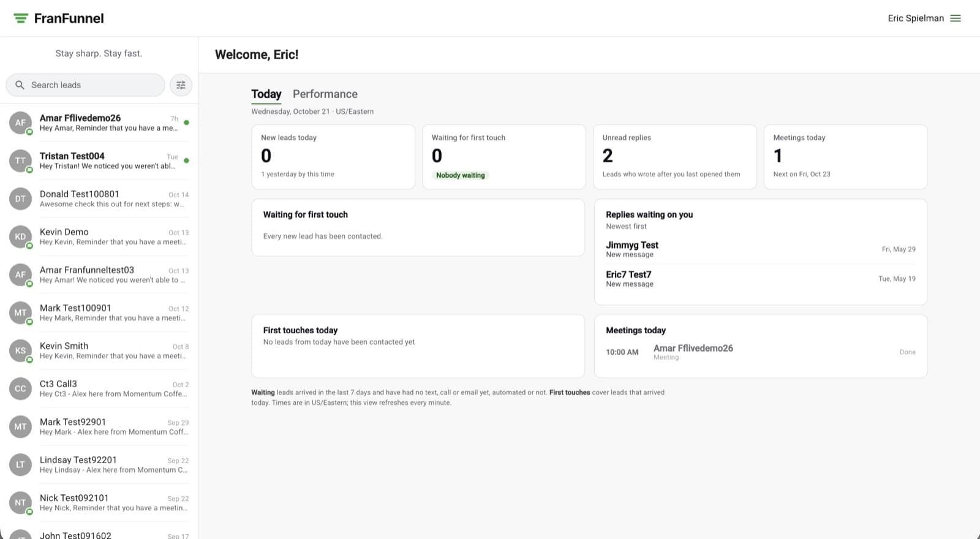Viewport: 980px width, 539px height.
Task: Click the TT avatar for Tristan Test004
Action: tap(20, 160)
